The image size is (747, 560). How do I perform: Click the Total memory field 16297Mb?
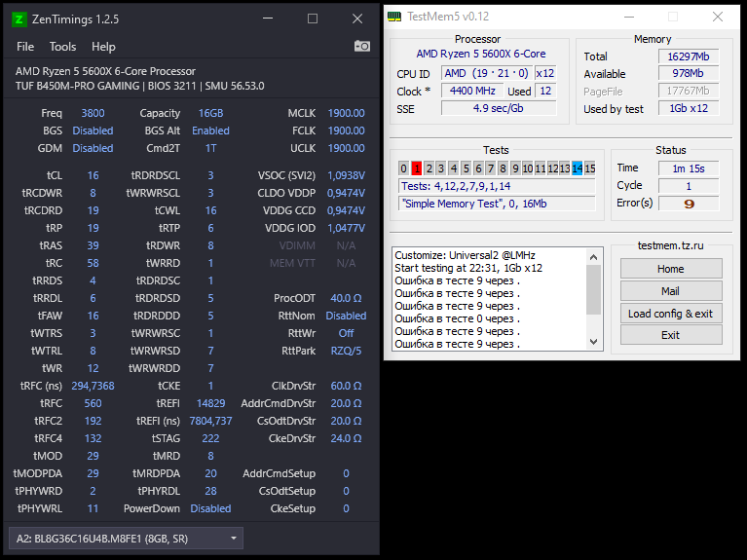689,56
